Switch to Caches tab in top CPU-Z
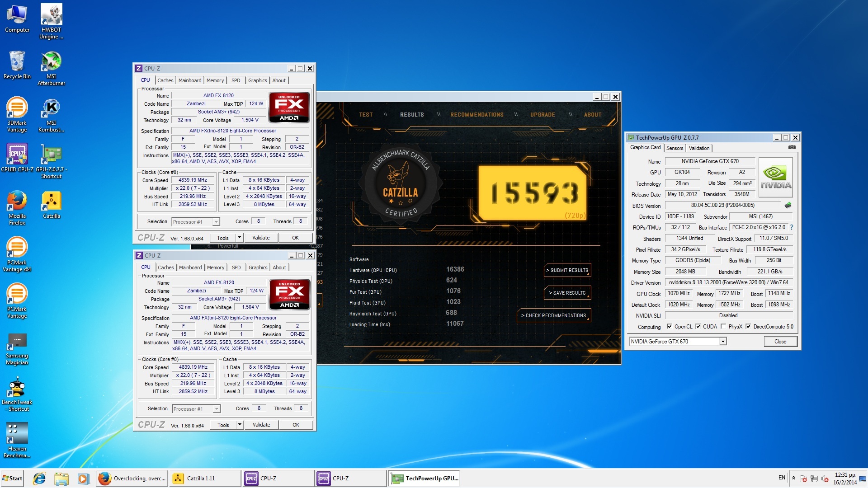Screen dimensions: 868x488 point(165,80)
